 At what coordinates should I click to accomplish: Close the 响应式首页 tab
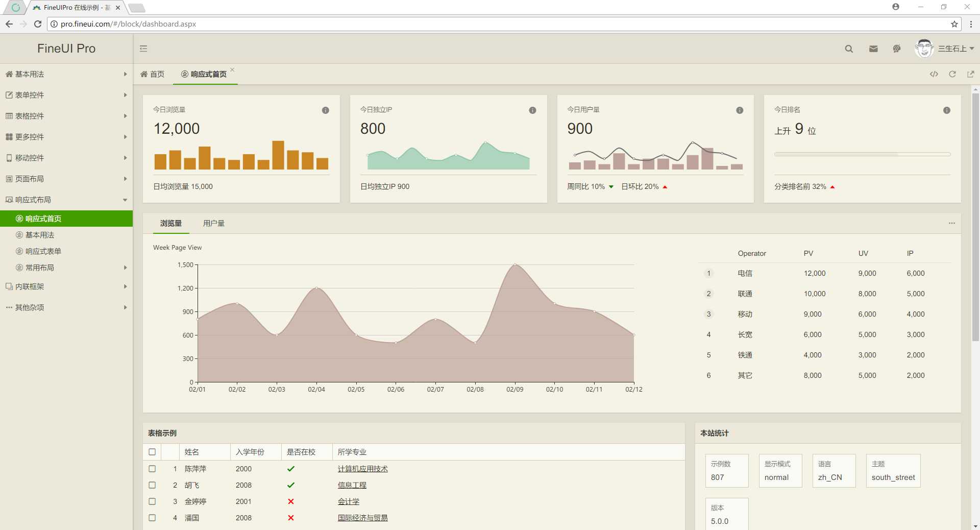(x=232, y=69)
